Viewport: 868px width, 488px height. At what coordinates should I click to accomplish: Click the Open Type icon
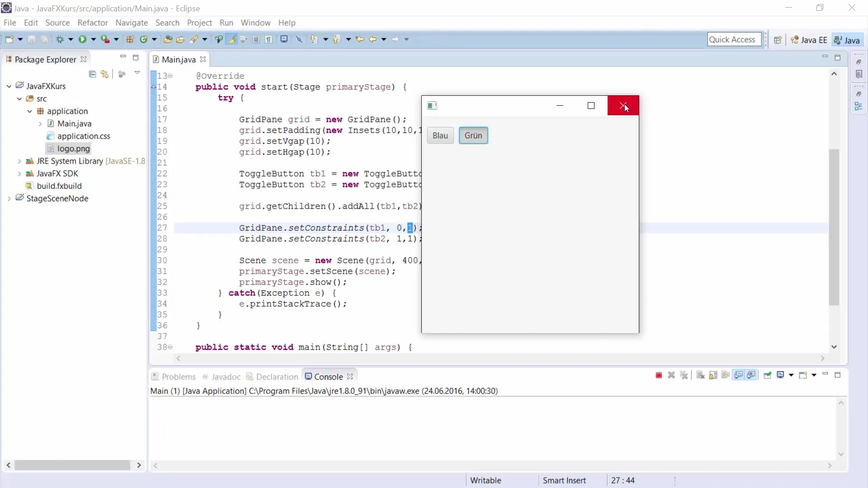point(168,39)
